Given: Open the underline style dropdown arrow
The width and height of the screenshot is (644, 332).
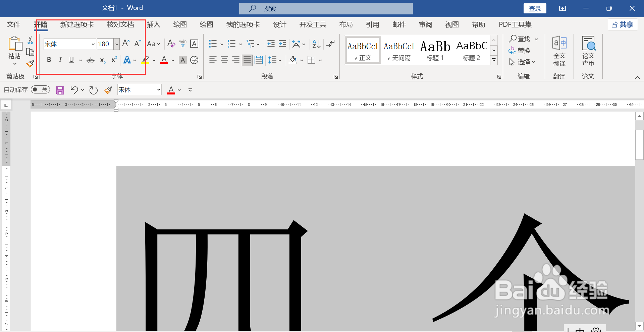Looking at the screenshot, I should pyautogui.click(x=80, y=60).
